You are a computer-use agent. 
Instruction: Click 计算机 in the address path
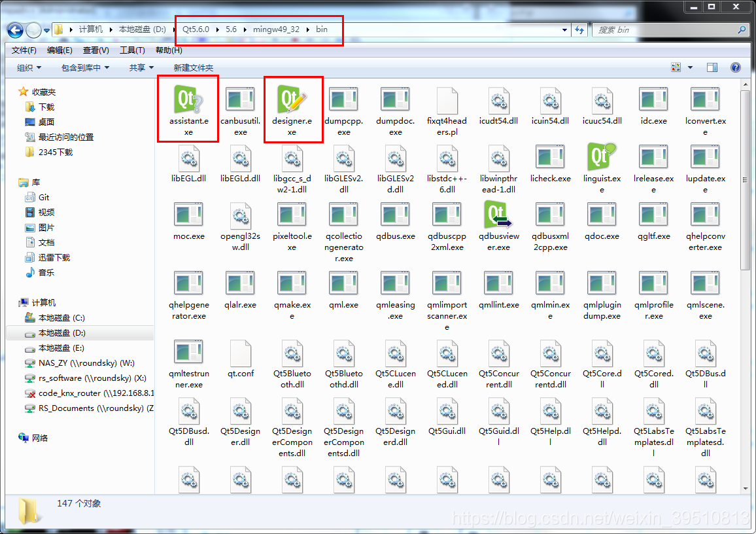[91, 29]
